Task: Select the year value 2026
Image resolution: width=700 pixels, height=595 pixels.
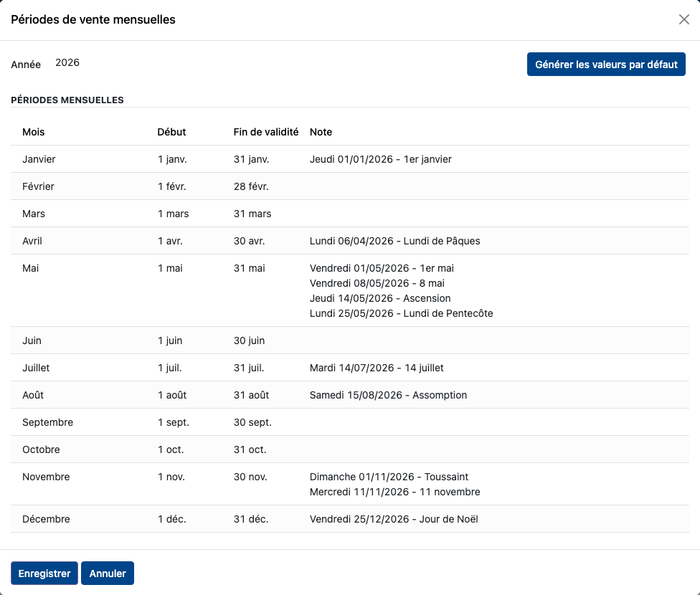Action: pyautogui.click(x=67, y=62)
